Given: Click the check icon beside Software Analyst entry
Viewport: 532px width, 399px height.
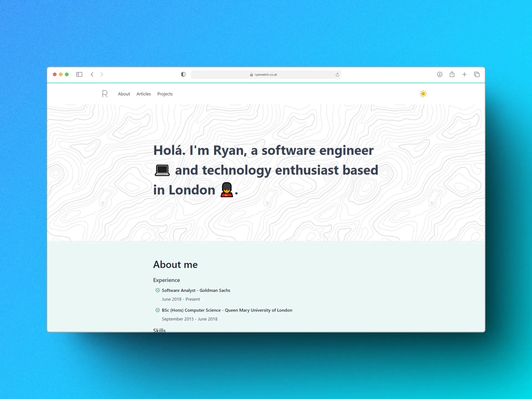Looking at the screenshot, I should 157,290.
